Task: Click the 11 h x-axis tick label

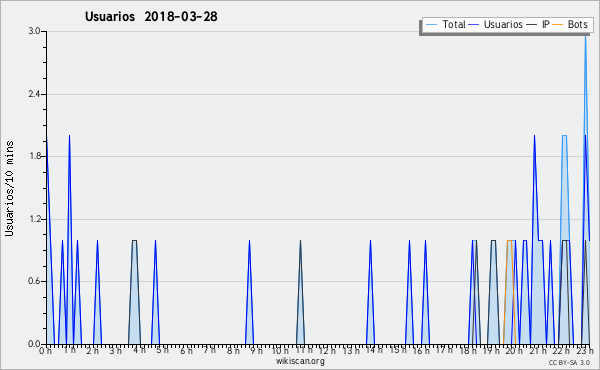Action: 304,350
